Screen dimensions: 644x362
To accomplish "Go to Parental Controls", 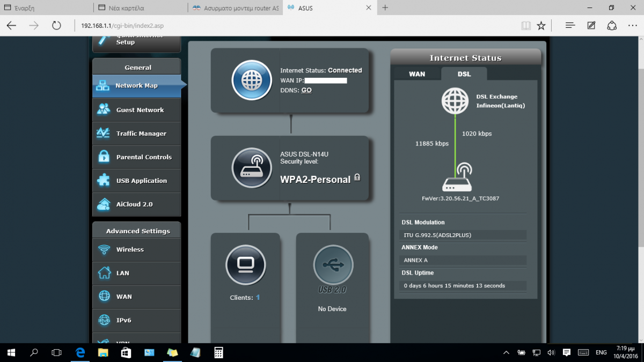I will [136, 157].
